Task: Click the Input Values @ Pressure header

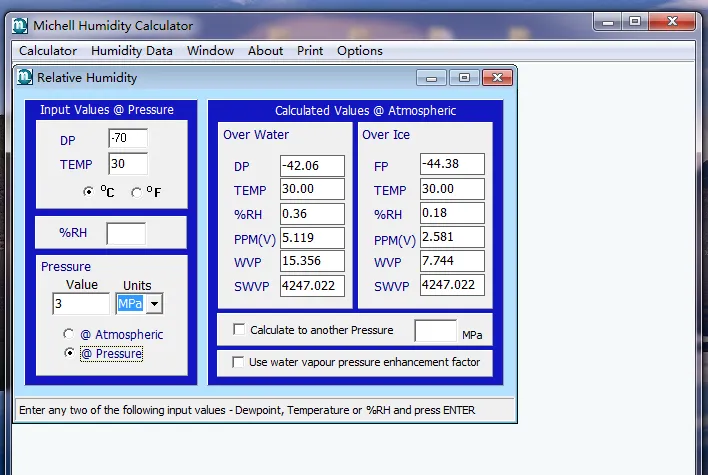Action: tap(107, 110)
